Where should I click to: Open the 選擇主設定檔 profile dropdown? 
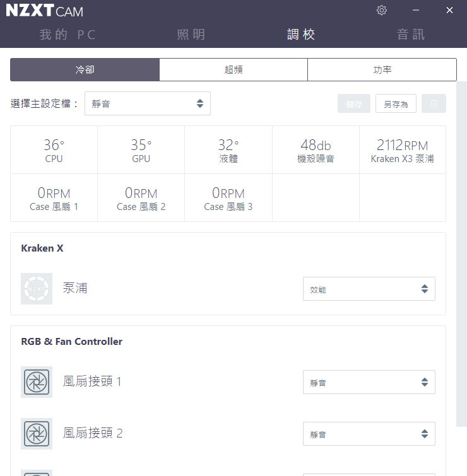(148, 103)
